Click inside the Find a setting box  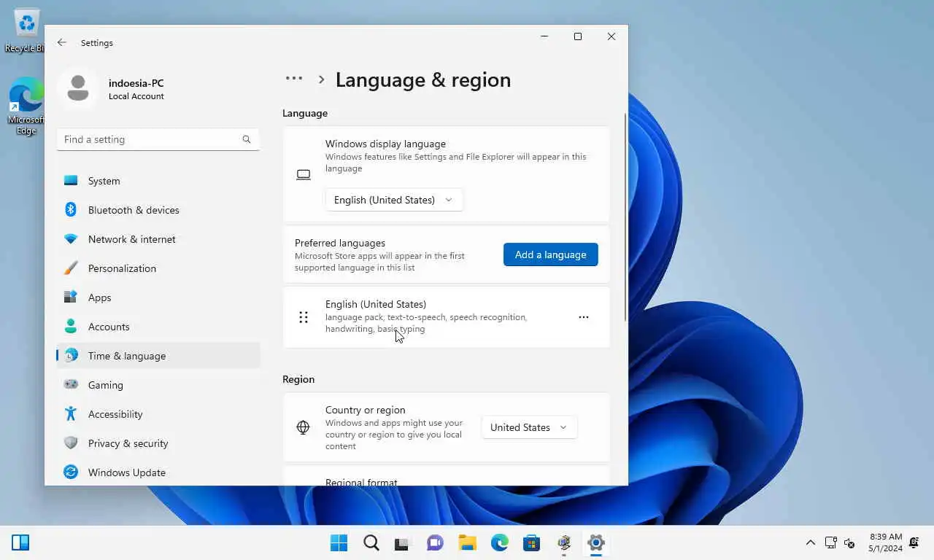coord(158,139)
